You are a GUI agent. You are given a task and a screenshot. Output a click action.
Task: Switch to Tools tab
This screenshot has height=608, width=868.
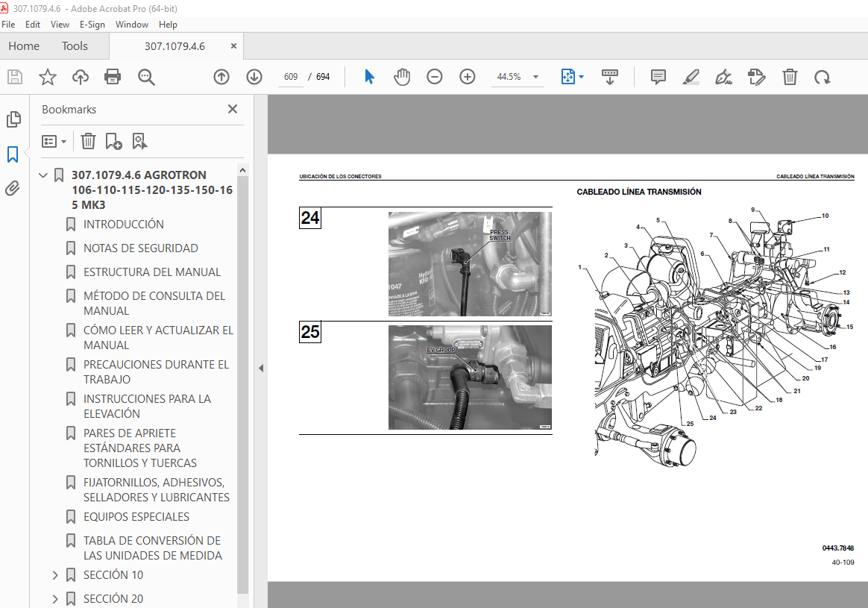75,46
